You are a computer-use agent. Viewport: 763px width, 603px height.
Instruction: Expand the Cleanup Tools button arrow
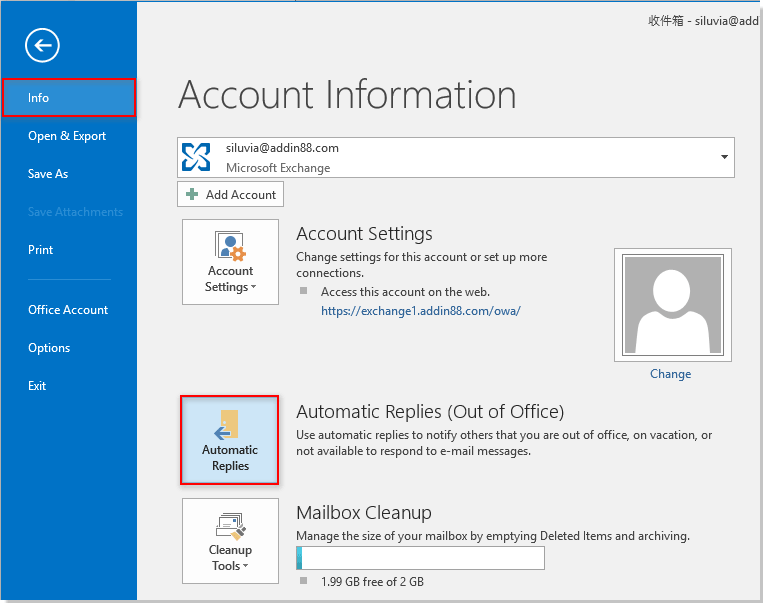[245, 566]
